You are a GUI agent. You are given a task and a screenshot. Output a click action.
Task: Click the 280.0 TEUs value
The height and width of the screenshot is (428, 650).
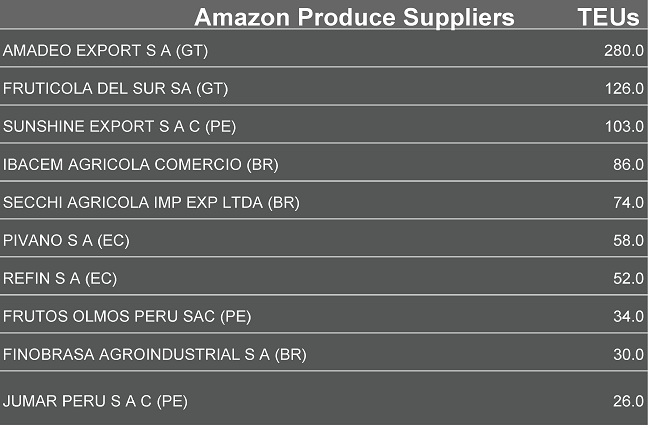[623, 51]
